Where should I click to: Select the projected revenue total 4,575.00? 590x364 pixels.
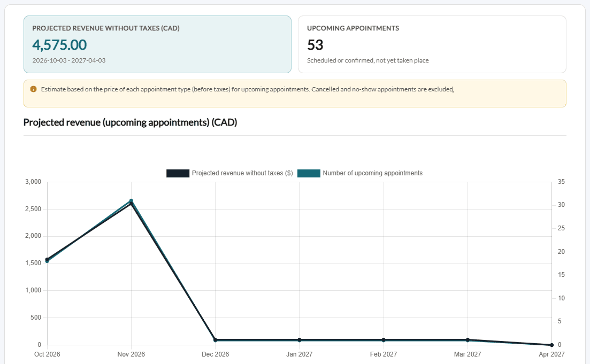click(x=59, y=45)
